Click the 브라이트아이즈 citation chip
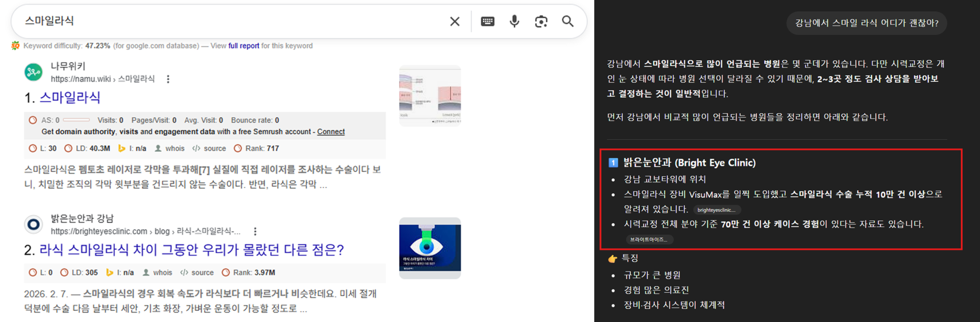Viewport: 980px width, 322px height. 649,240
